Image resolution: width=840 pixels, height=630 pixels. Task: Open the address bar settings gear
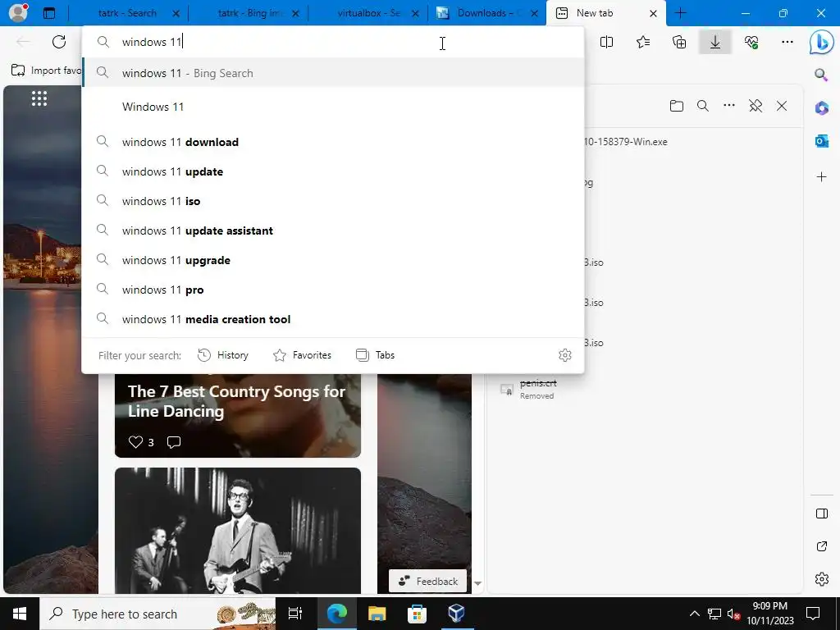[564, 355]
